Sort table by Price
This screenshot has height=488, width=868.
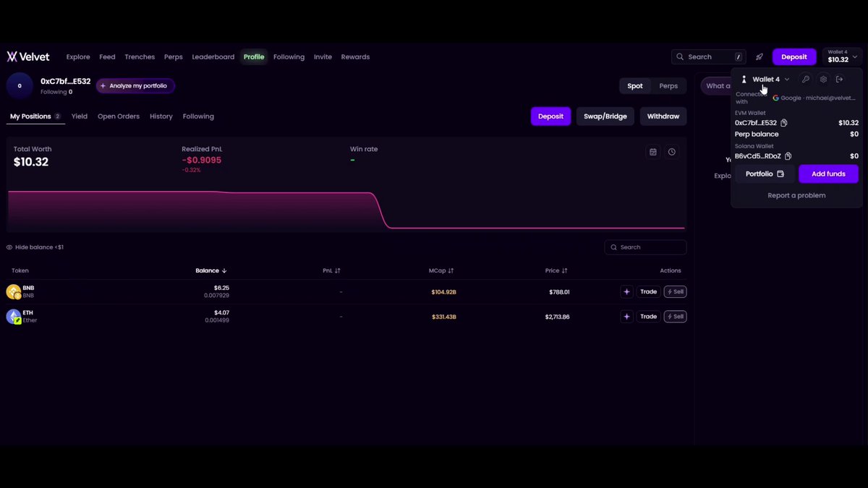(556, 270)
